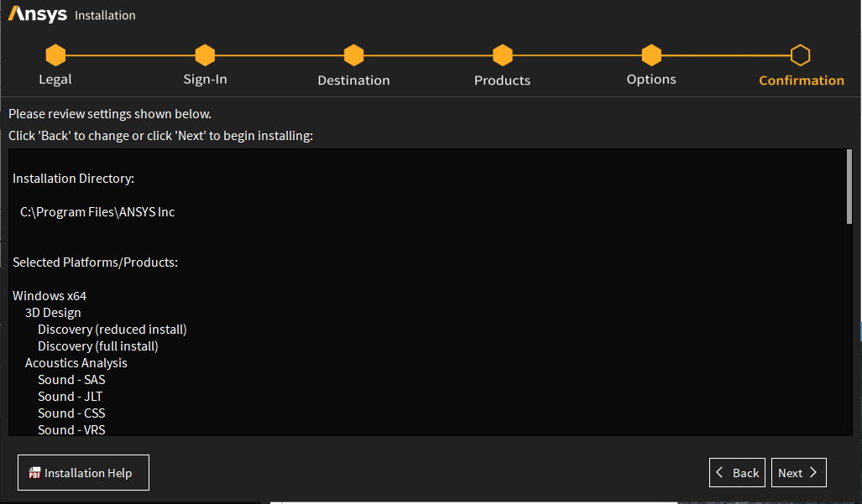Image resolution: width=862 pixels, height=504 pixels.
Task: Click the settings summary vertical scrollbar thumb
Action: coord(849,187)
